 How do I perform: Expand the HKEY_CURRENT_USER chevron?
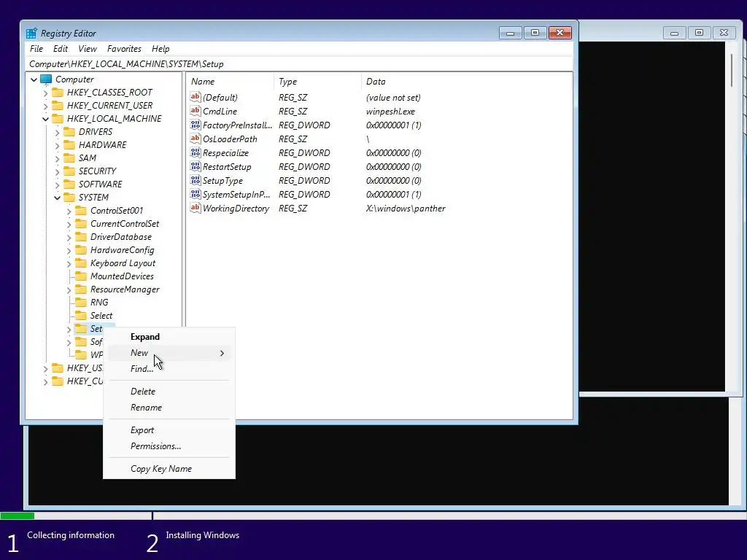tap(46, 106)
